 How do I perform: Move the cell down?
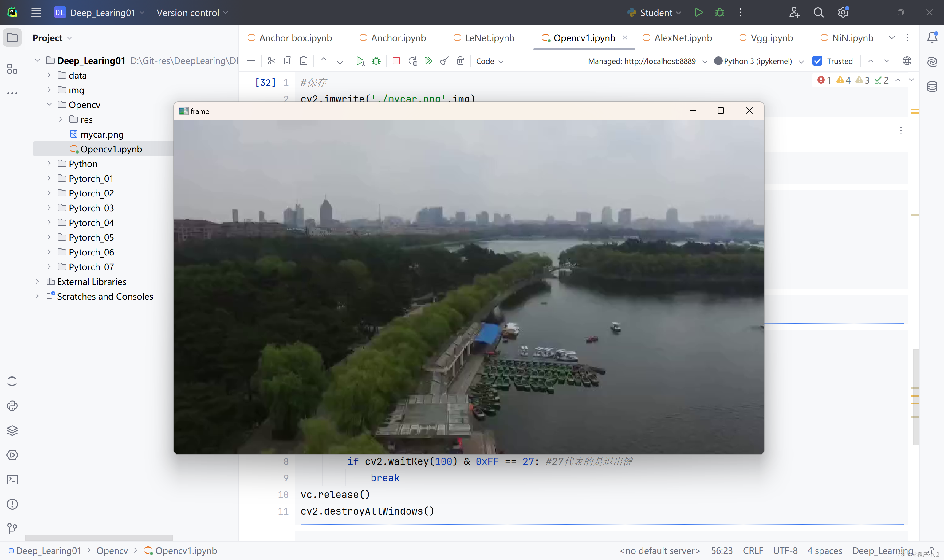click(x=340, y=61)
